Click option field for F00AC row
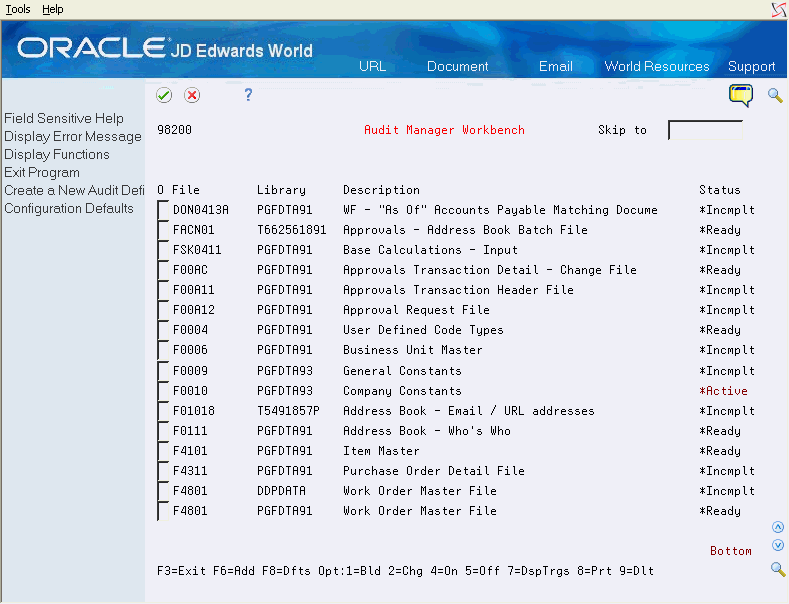This screenshot has width=789, height=604. 163,270
